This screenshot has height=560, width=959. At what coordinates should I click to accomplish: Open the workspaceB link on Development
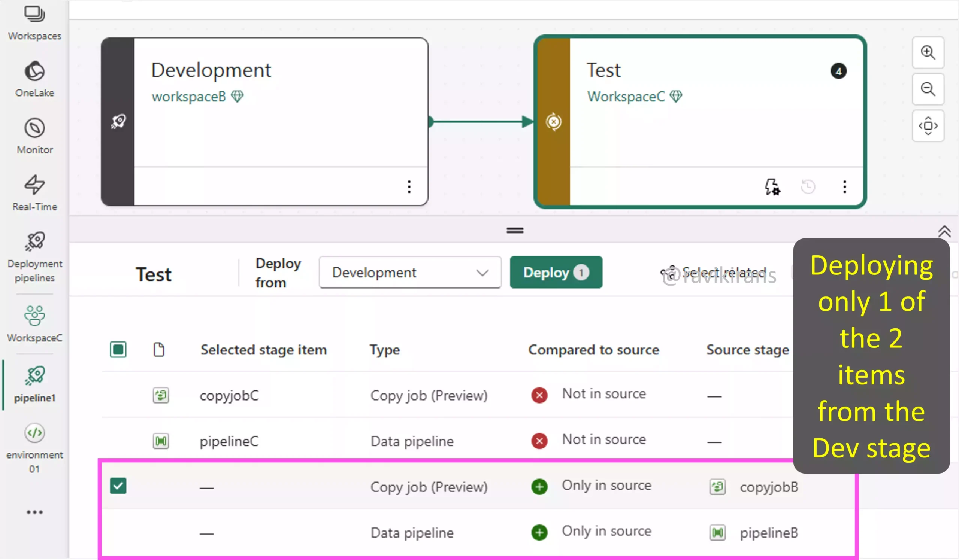[189, 97]
